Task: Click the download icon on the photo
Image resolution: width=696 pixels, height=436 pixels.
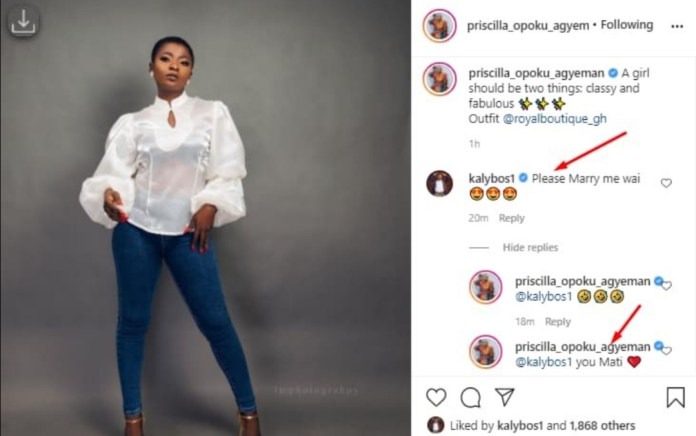Action: click(23, 22)
